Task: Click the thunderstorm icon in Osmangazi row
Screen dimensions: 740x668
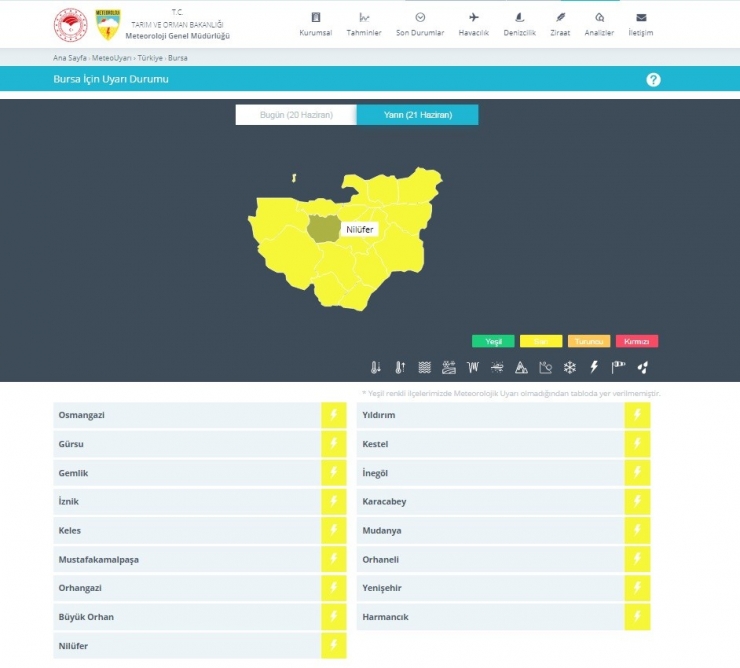Action: (x=333, y=415)
